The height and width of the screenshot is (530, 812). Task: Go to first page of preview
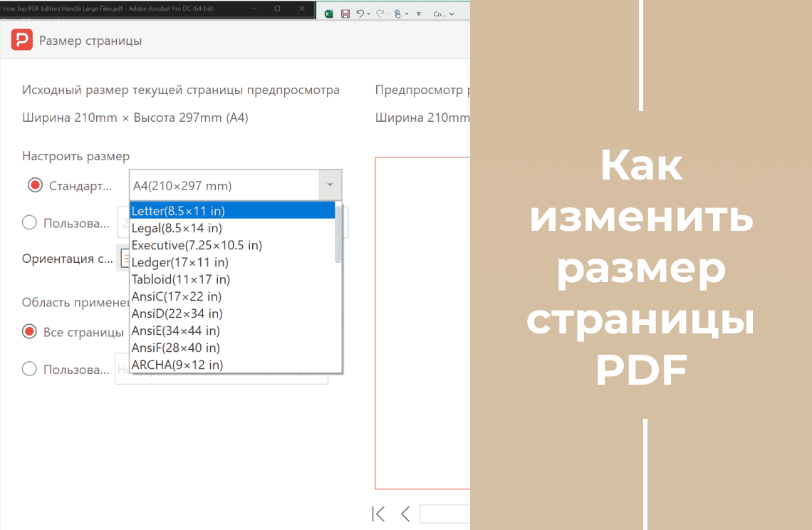point(379,514)
